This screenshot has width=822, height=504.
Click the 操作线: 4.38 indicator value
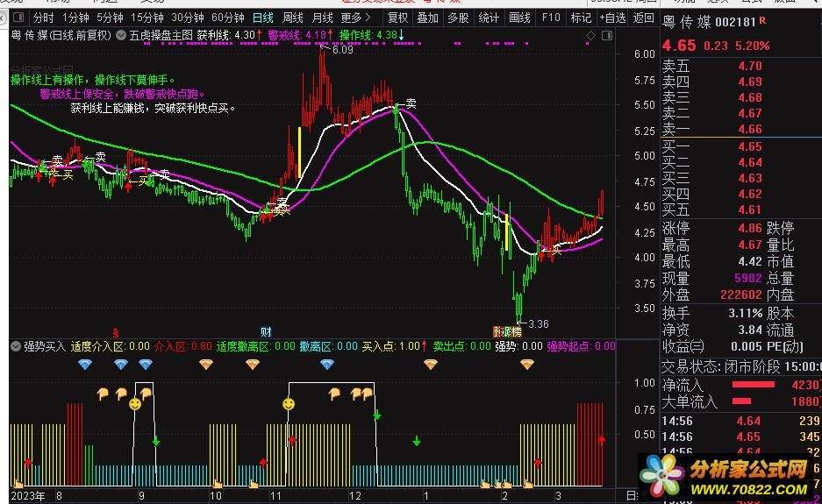point(371,36)
